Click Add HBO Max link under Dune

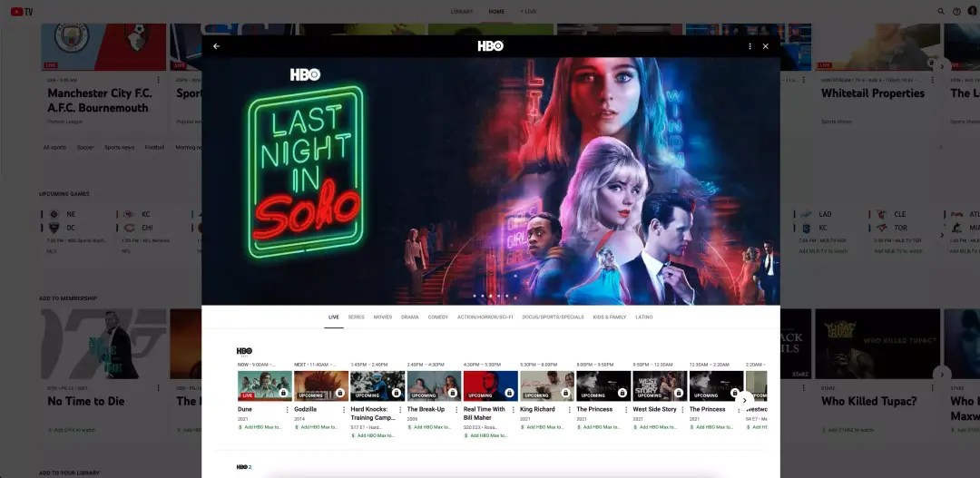tap(260, 427)
